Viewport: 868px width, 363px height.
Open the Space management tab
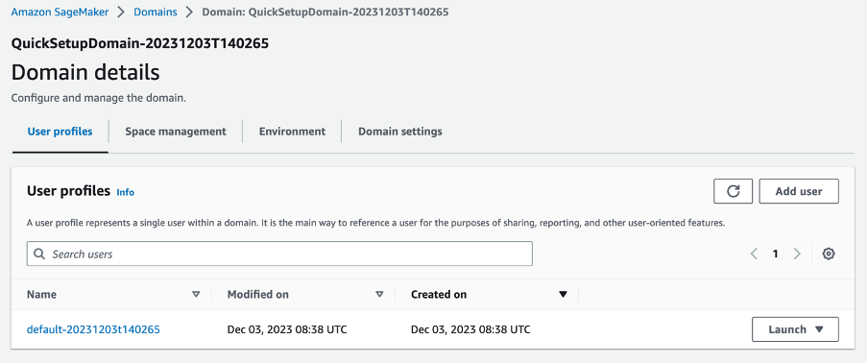point(176,132)
